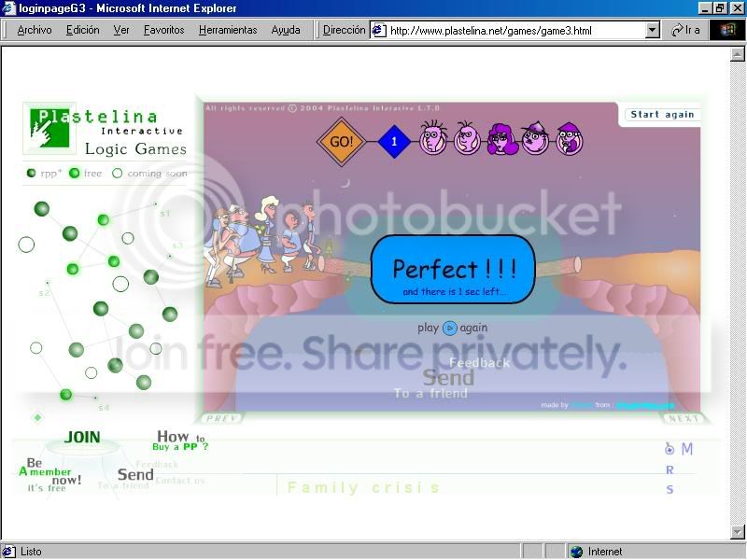Click the s2 node label
The height and width of the screenshot is (560, 747).
(x=44, y=293)
